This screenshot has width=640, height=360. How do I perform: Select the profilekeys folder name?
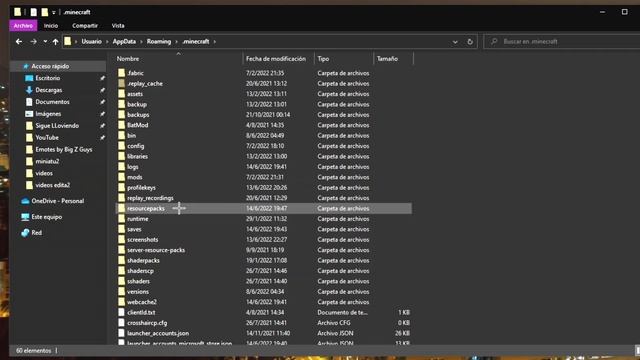pos(141,188)
